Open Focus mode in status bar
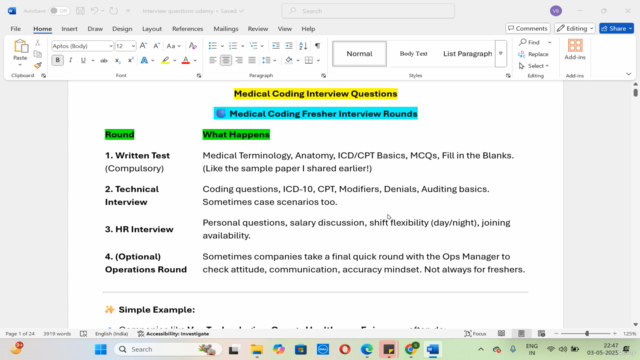 coord(476,333)
